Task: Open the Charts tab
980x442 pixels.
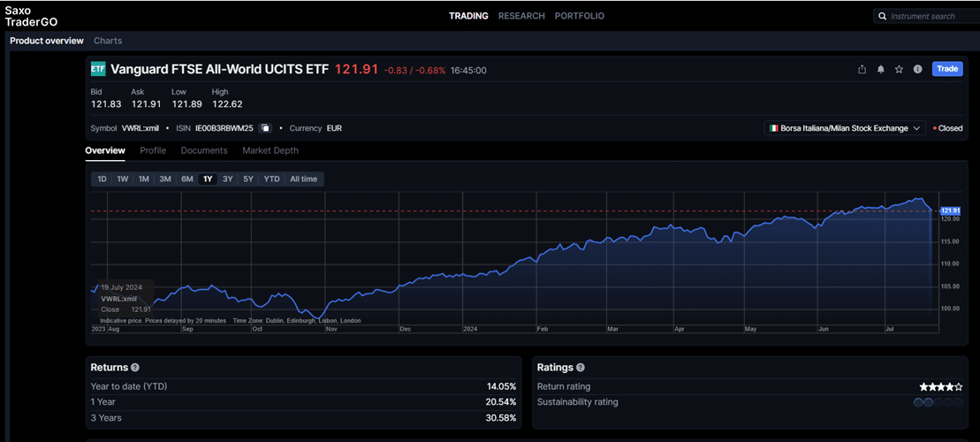Action: (x=108, y=41)
